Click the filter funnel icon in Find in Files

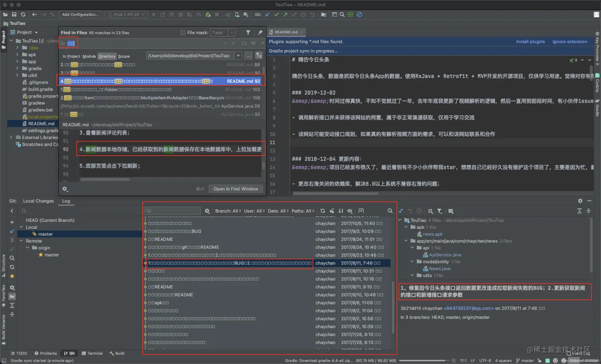(248, 33)
